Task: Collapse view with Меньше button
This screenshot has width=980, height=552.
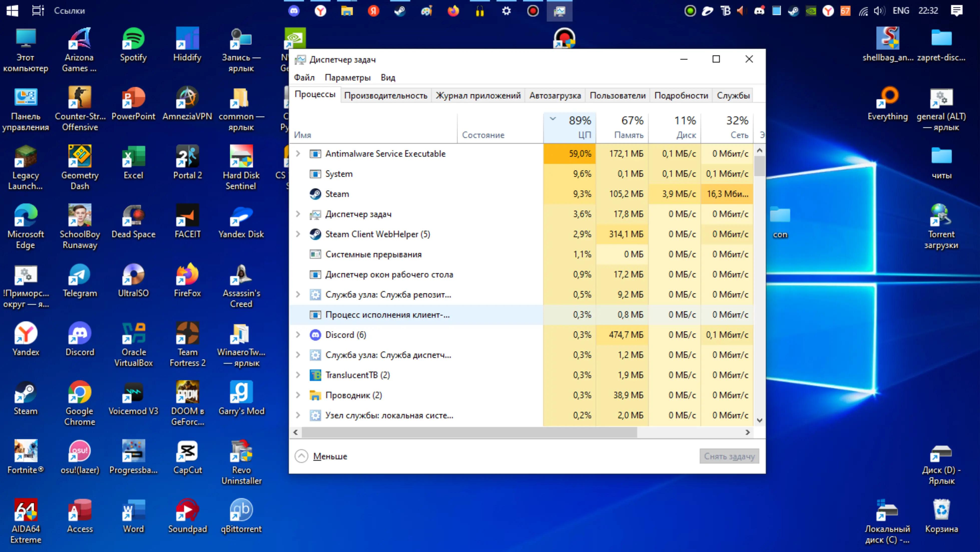Action: (x=322, y=456)
